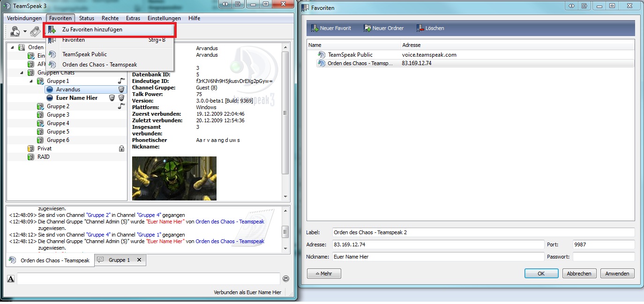The image size is (644, 304).
Task: Open the Verbindungen menu
Action: click(x=24, y=18)
